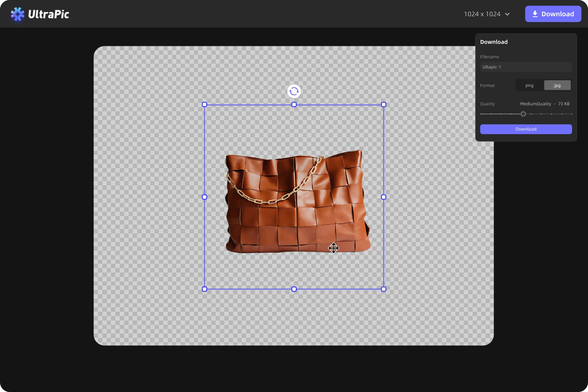
Task: Click the chevron next to canvas size
Action: pyautogui.click(x=507, y=14)
